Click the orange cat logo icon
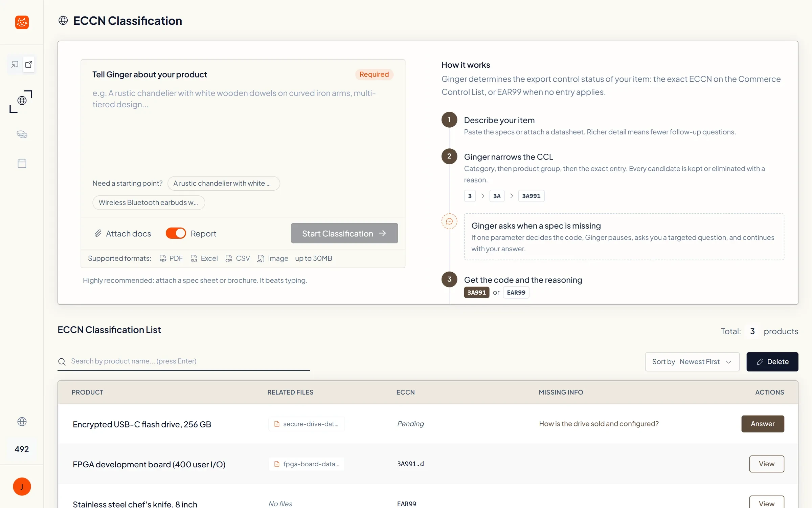This screenshot has width=812, height=508. coord(22,22)
